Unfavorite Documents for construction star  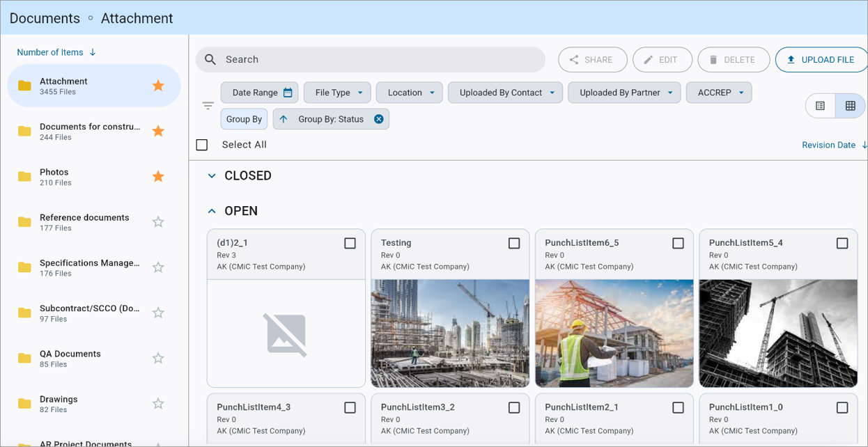(x=158, y=131)
